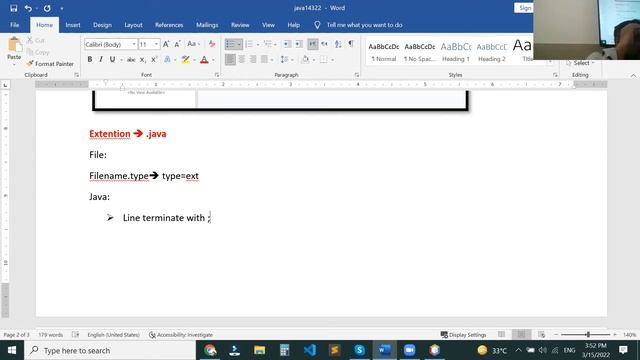Click the 179 words count in status bar

pyautogui.click(x=51, y=335)
